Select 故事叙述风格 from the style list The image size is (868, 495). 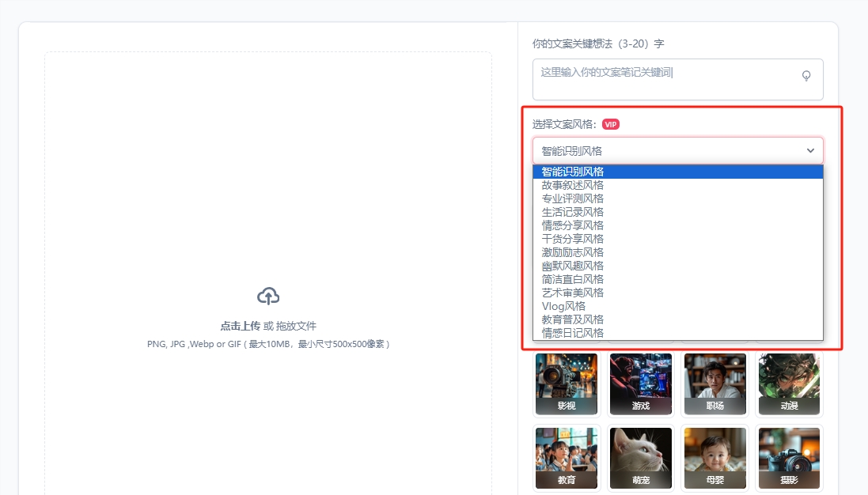(x=573, y=185)
